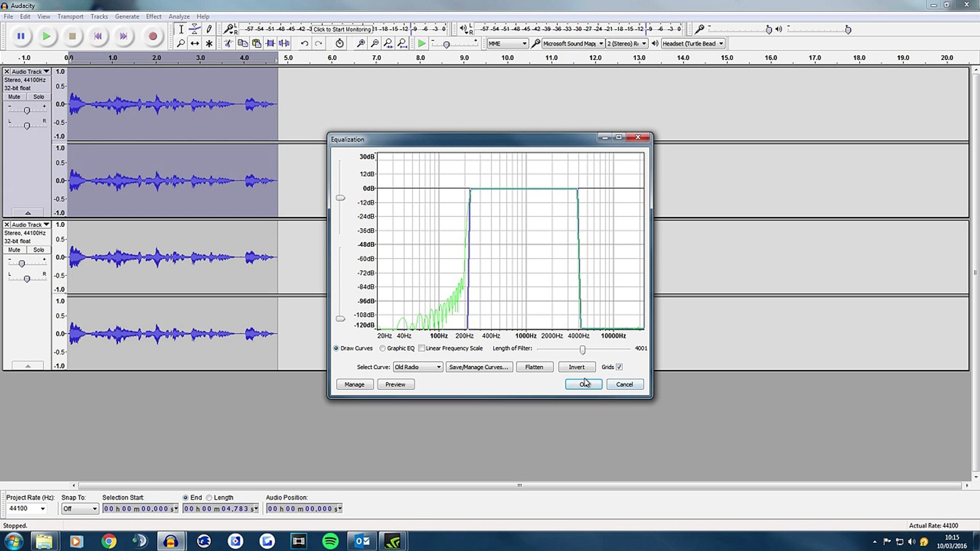Open Spotify from the taskbar
Image resolution: width=980 pixels, height=551 pixels.
point(330,541)
